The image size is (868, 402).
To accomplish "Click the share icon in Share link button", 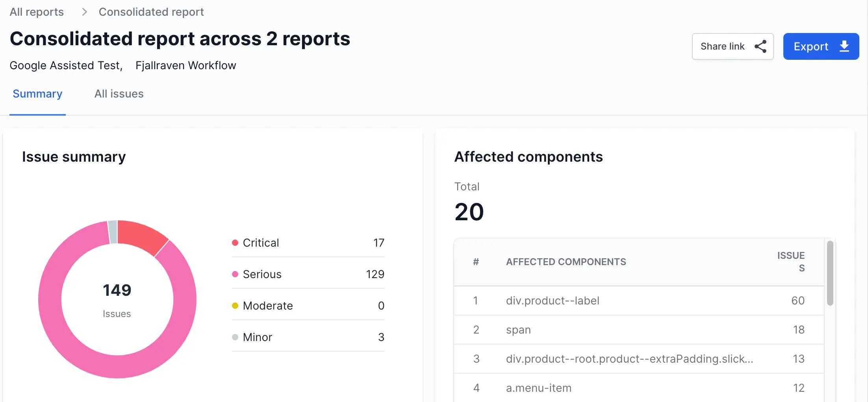I will [760, 46].
